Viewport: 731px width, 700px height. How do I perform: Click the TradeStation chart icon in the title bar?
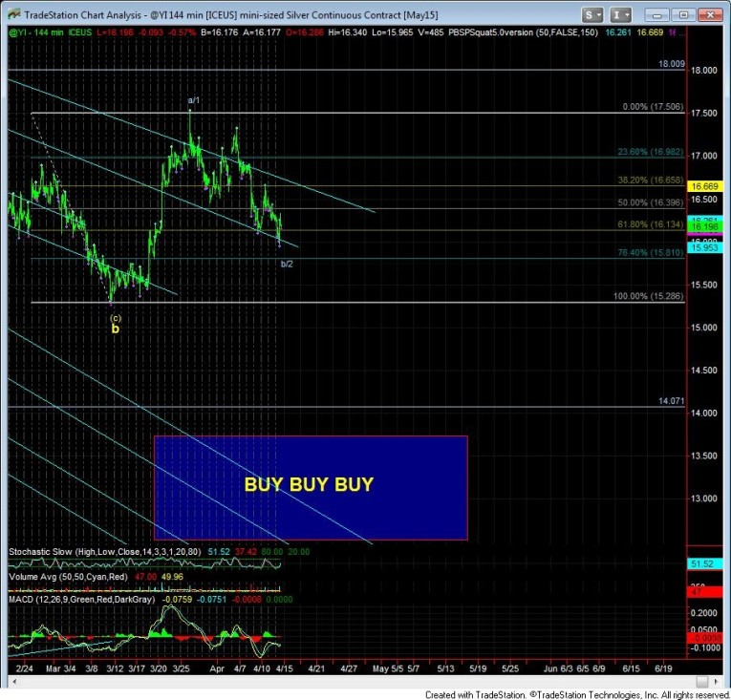(x=14, y=14)
